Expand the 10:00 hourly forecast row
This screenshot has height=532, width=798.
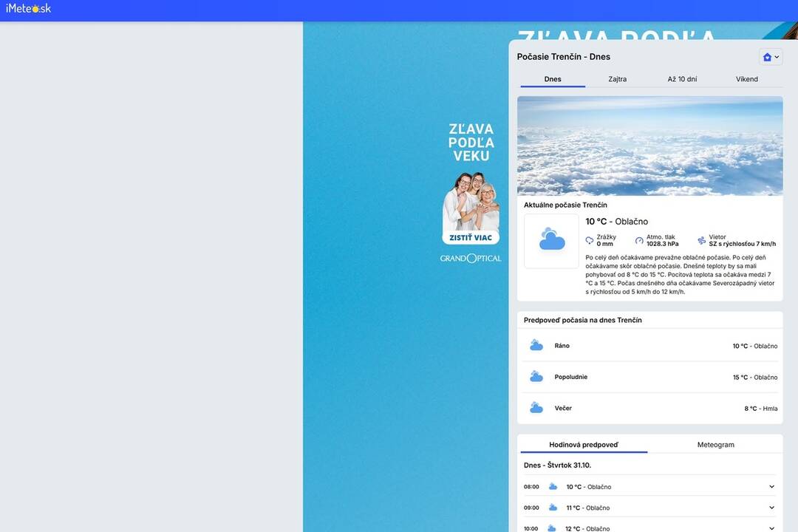pyautogui.click(x=771, y=528)
